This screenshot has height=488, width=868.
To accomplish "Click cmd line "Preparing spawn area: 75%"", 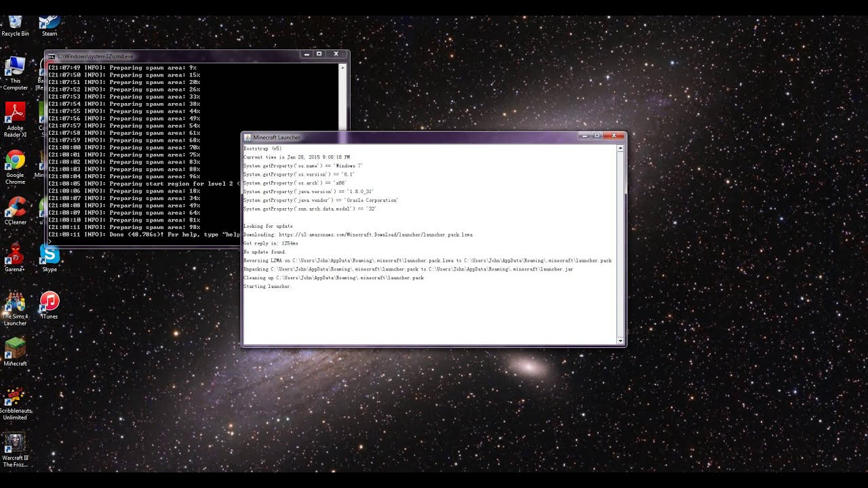I will coord(124,155).
